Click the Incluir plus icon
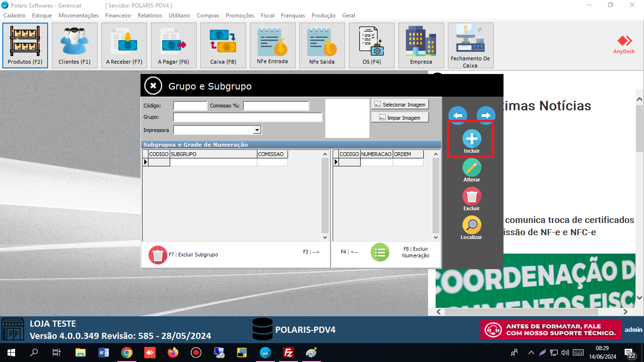The width and height of the screenshot is (644, 362). click(471, 139)
